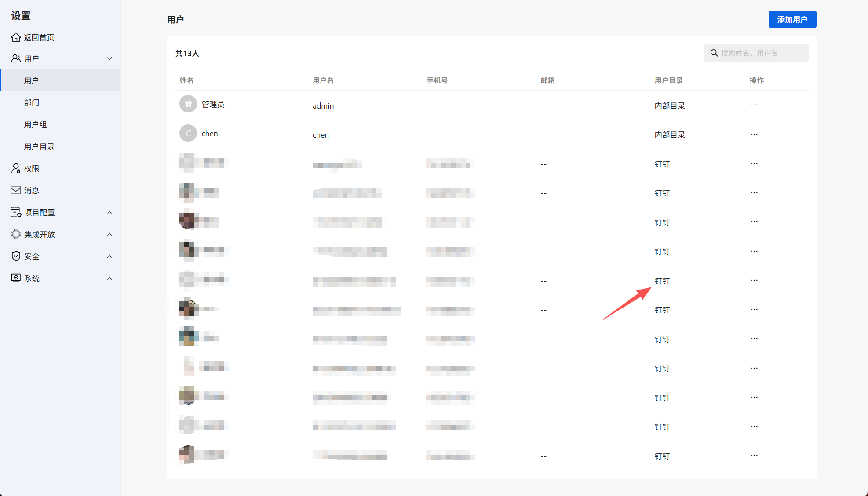
Task: Open the actions menu for the admin row
Action: [x=754, y=105]
